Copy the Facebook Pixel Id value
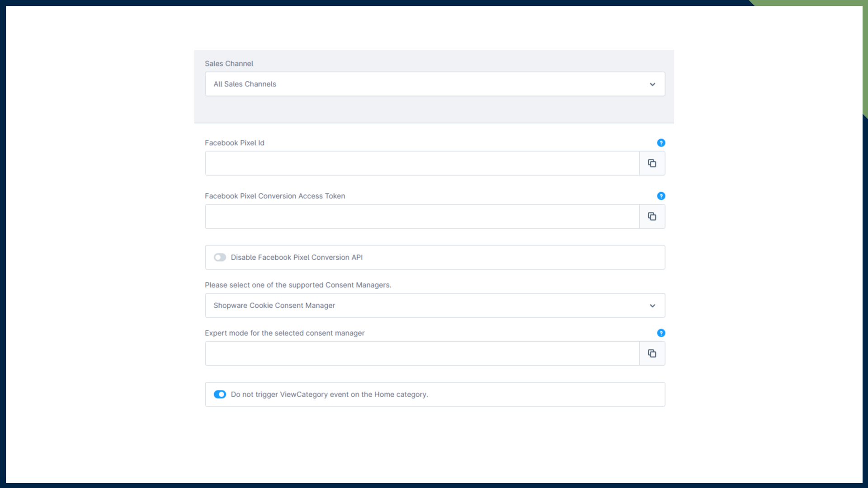Image resolution: width=868 pixels, height=488 pixels. (x=652, y=163)
